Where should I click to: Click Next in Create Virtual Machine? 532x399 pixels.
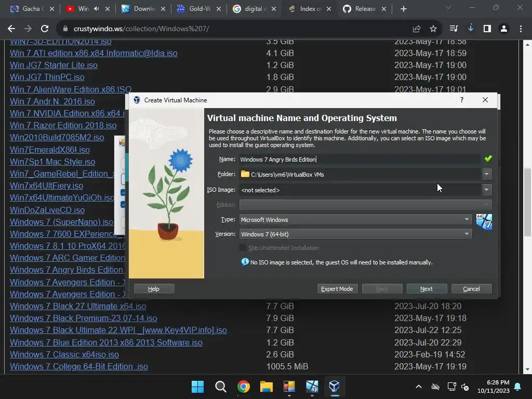(427, 289)
